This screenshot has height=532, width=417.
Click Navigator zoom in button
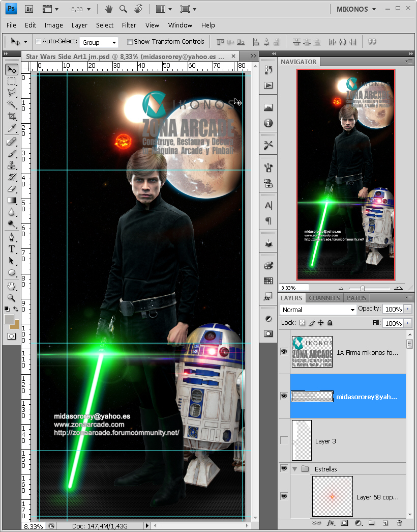click(x=398, y=288)
